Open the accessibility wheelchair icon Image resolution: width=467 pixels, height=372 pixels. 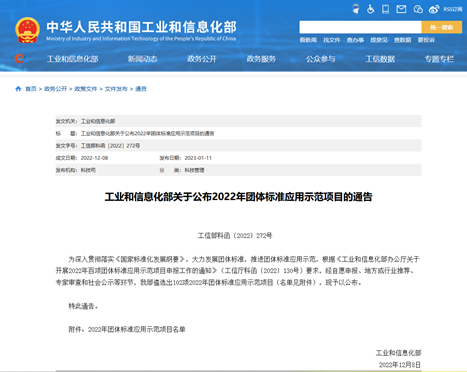pos(370,9)
